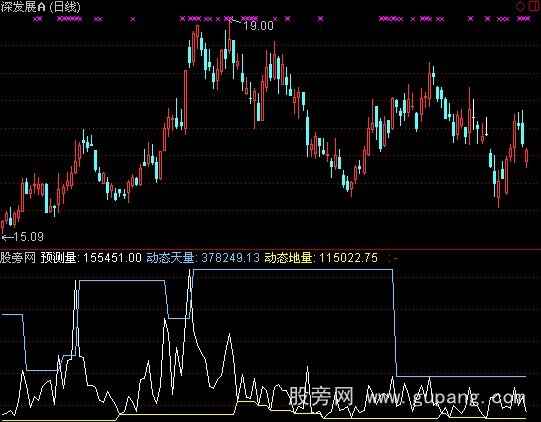Image resolution: width=541 pixels, height=422 pixels.
Task: Click the dark red cube icon beside the diamond
Action: point(533,6)
